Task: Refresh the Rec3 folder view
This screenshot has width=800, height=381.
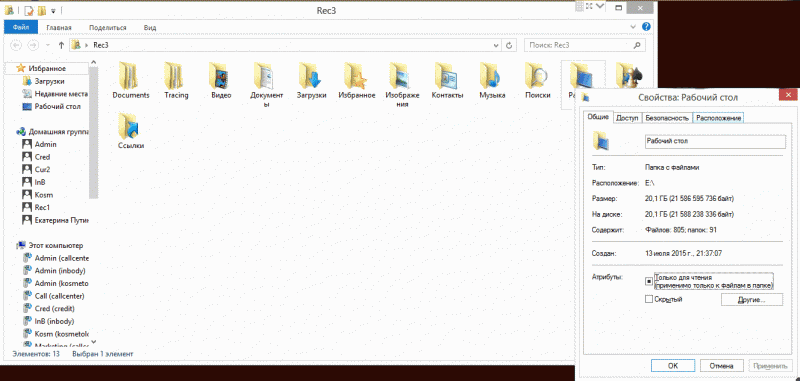Action: (508, 45)
